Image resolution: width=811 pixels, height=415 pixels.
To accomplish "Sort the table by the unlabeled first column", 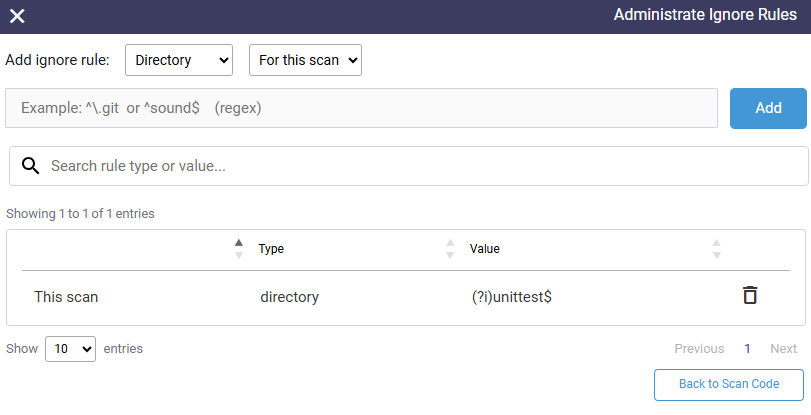I will [238, 248].
